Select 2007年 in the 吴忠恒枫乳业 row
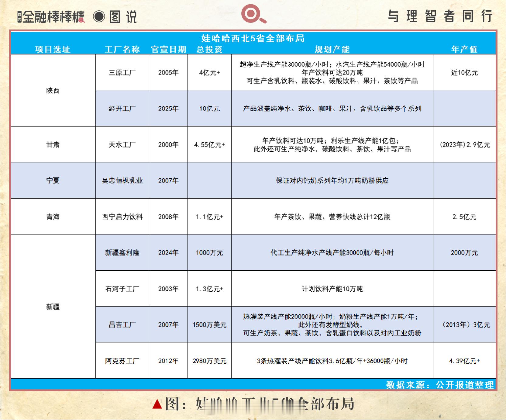Screen dimensions: 506x420 point(168,181)
